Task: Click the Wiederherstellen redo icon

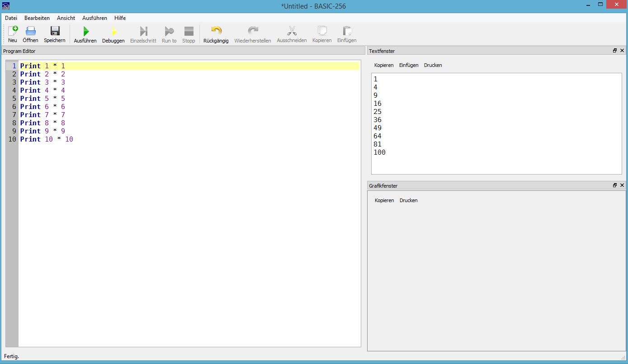Action: coord(253,31)
